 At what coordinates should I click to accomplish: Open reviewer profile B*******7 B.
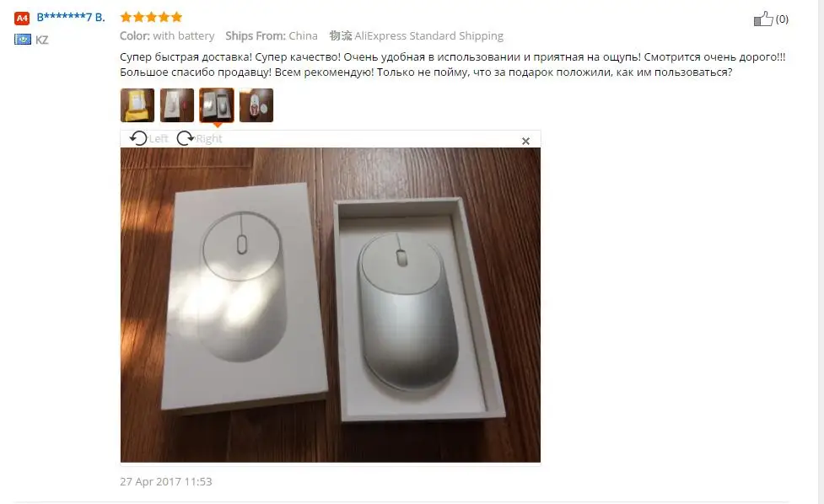click(x=71, y=18)
